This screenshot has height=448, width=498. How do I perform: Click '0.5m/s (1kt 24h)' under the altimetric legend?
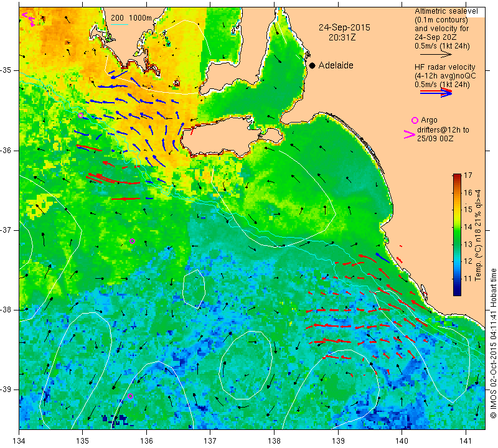point(442,46)
